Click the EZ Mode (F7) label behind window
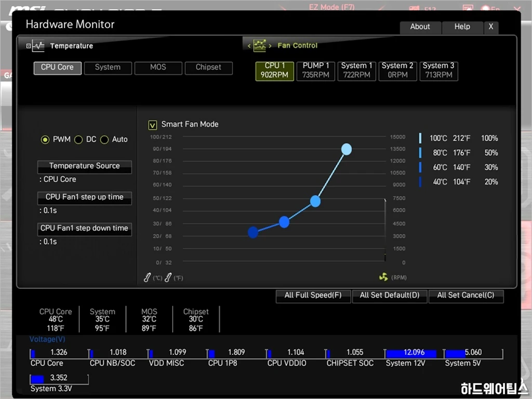The height and width of the screenshot is (399, 532). [x=332, y=7]
